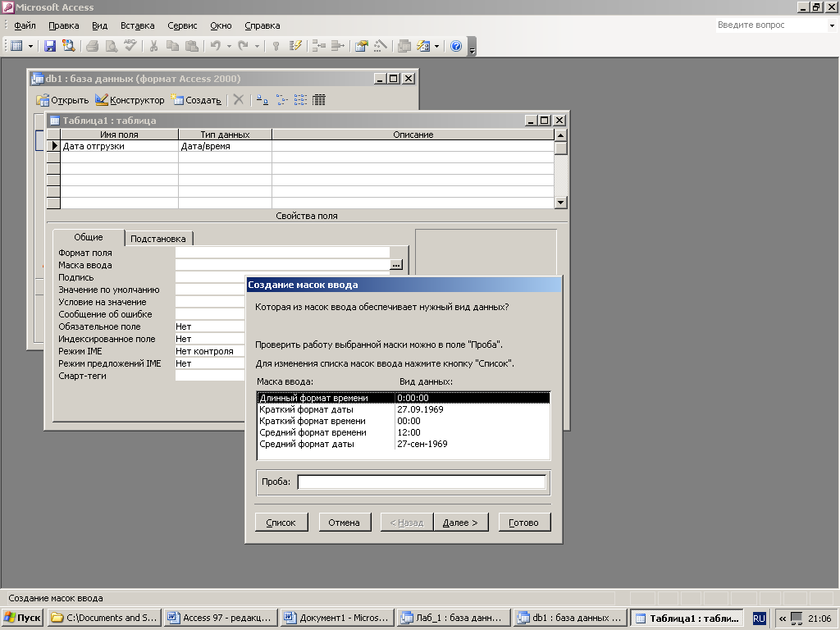Click the Primary Key icon

tap(276, 46)
